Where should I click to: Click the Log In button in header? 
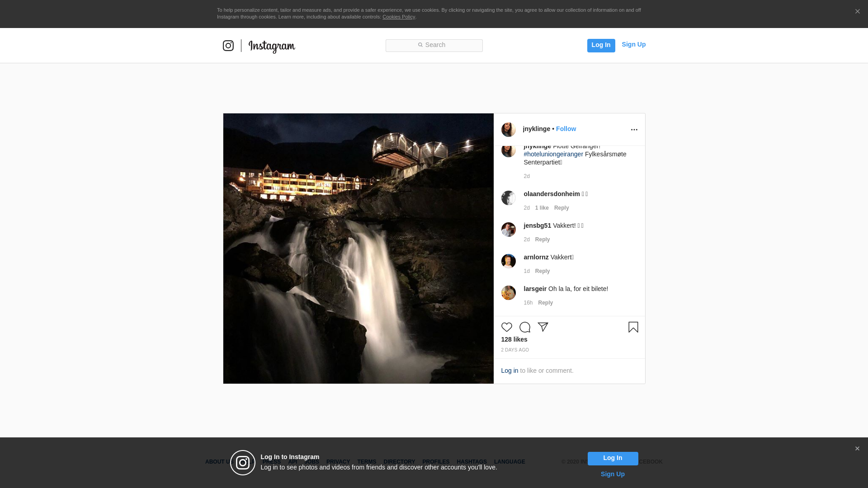(x=601, y=45)
